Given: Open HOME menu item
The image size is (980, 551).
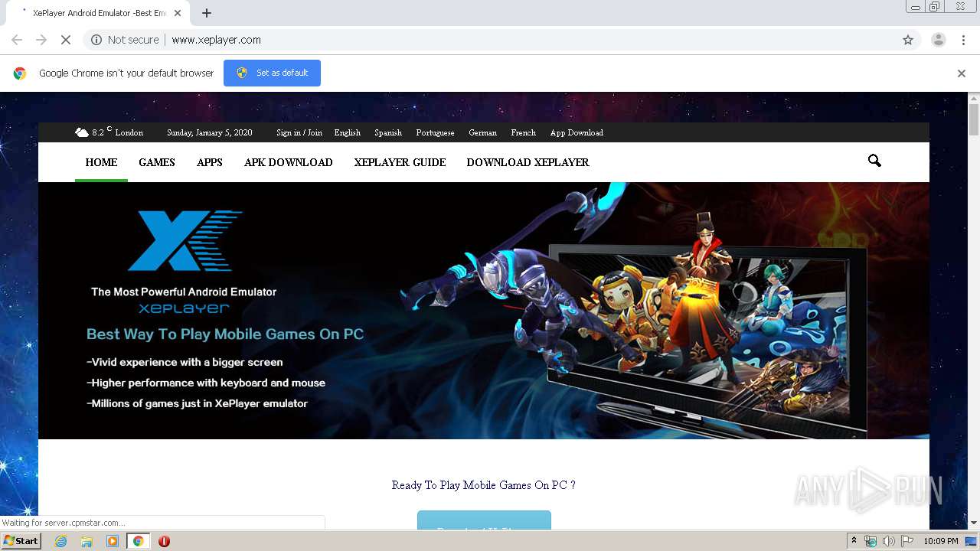Looking at the screenshot, I should [x=101, y=162].
